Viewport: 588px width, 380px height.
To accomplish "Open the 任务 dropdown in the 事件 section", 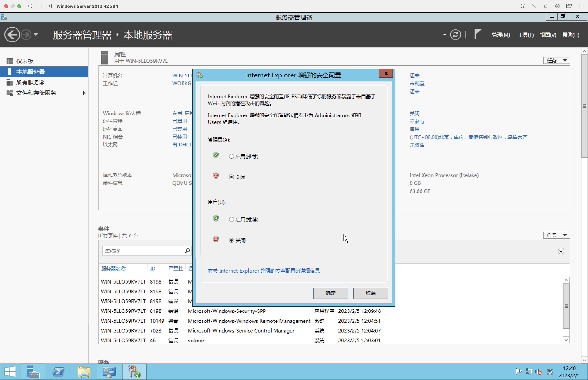I will click(556, 235).
